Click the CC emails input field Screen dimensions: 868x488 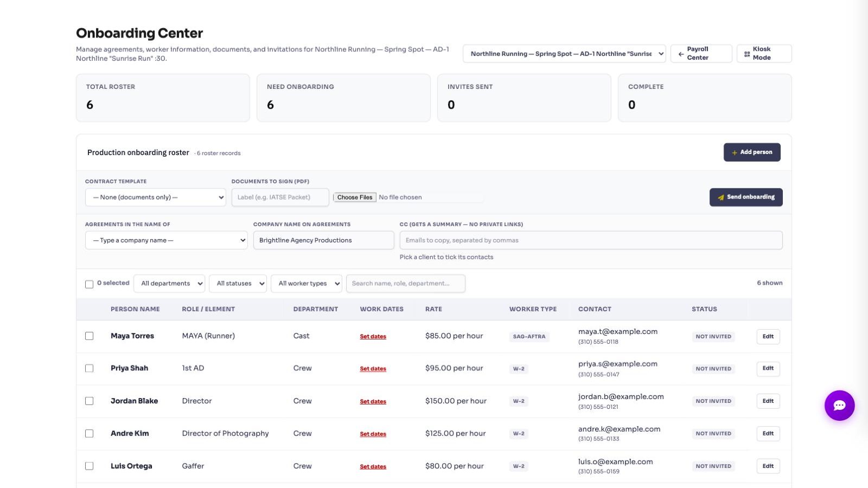pyautogui.click(x=591, y=240)
